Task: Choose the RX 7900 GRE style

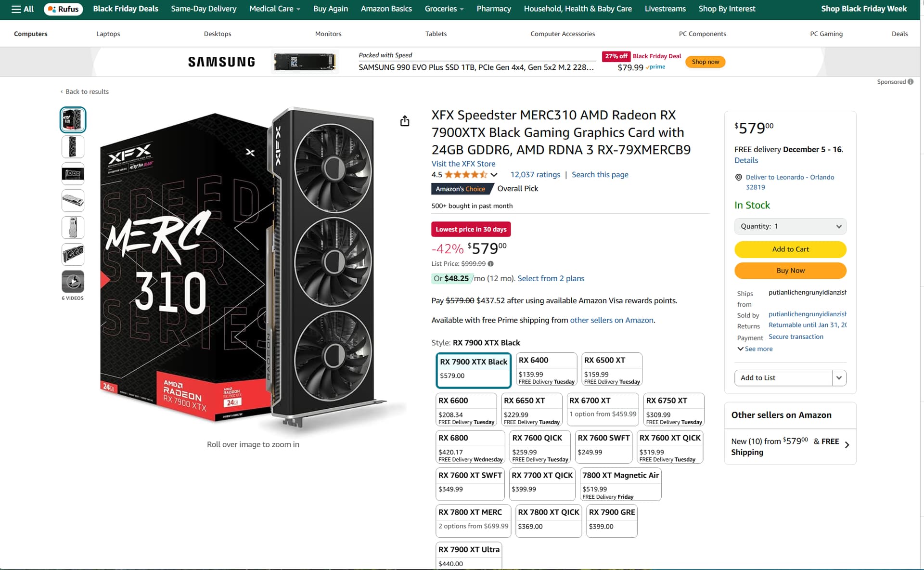Action: 612,521
